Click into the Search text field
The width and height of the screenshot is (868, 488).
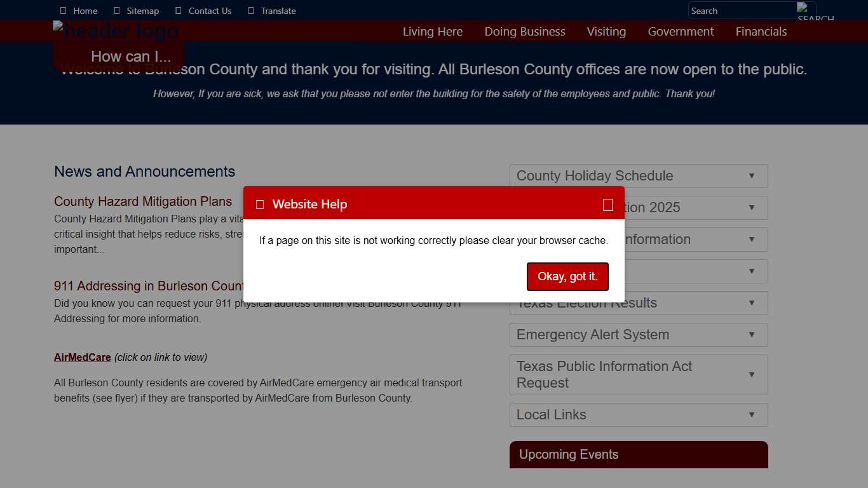[741, 11]
